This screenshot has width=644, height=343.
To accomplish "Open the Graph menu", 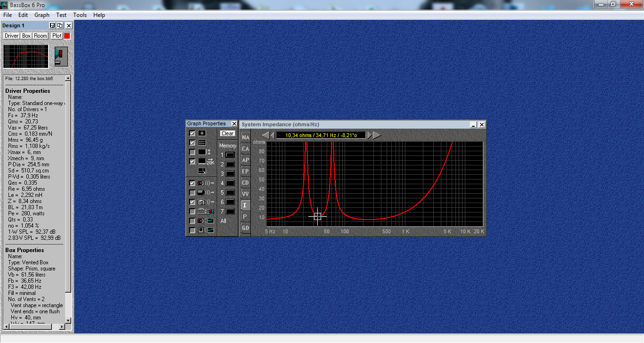I will point(42,15).
